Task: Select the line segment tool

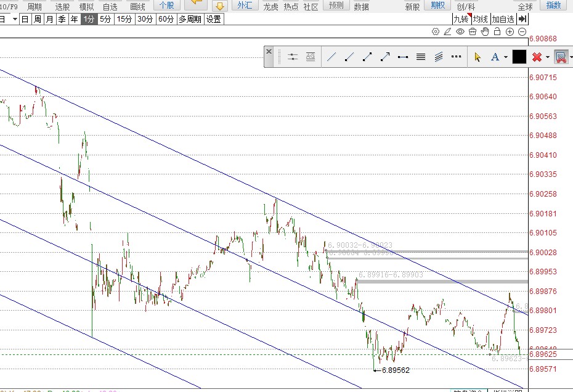Action: pyautogui.click(x=367, y=57)
